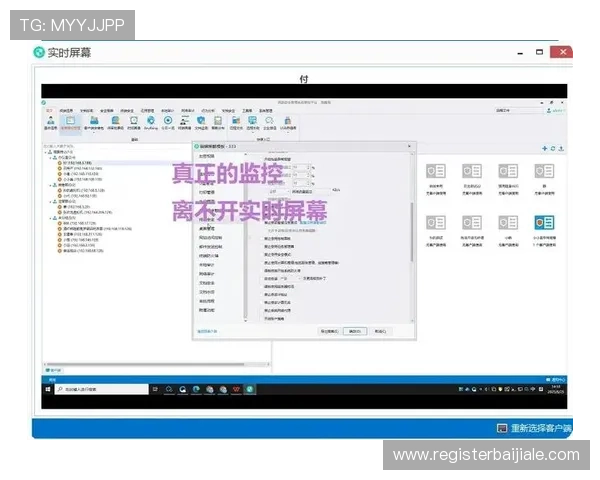Image resolution: width=600 pixels, height=480 pixels.
Task: Click the green plus icon above client thumbnails
Action: pyautogui.click(x=545, y=148)
